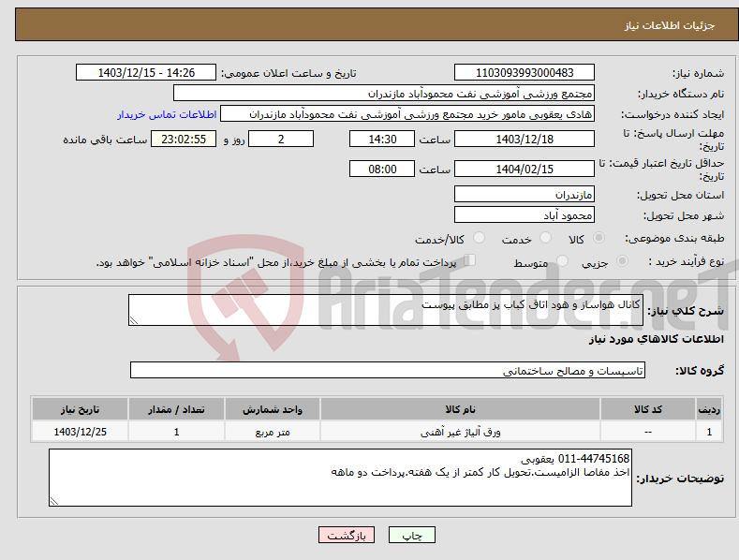Click the کد کالا column header

pyautogui.click(x=648, y=409)
